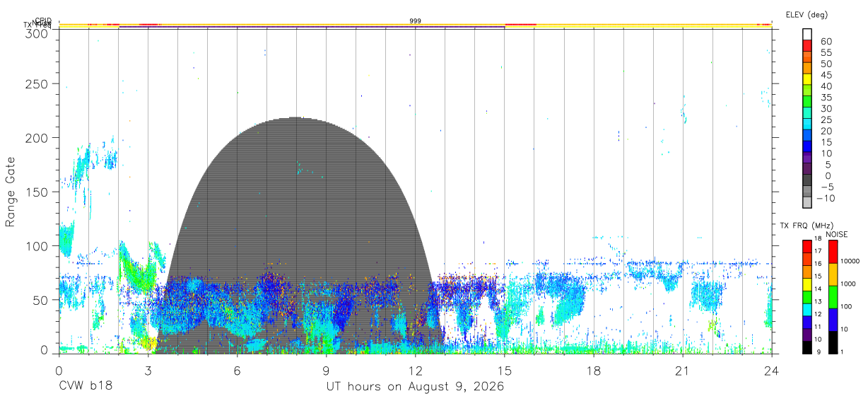This screenshot has height=401, width=868.
Task: Click the green NOISE swatch near 100
Action: (x=833, y=297)
